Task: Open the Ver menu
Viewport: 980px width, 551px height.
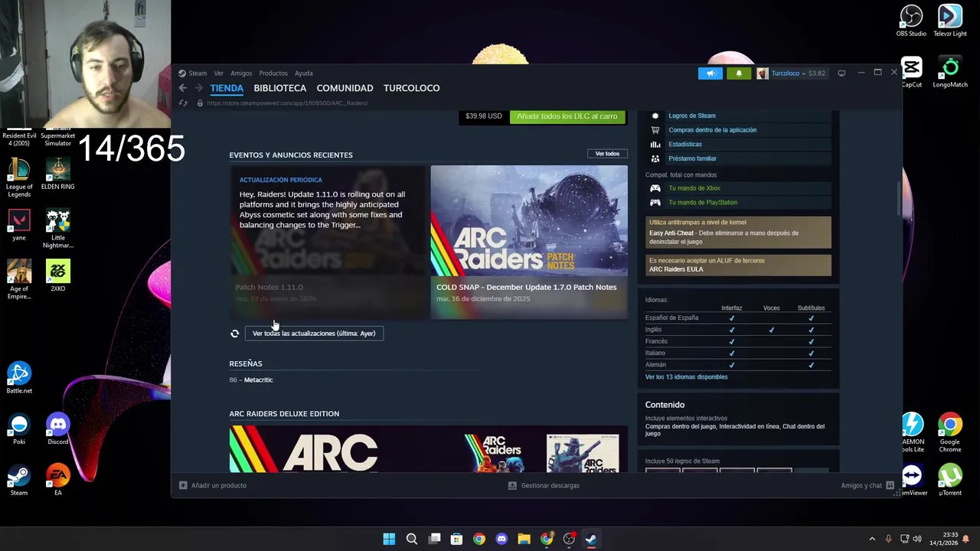Action: pos(219,73)
